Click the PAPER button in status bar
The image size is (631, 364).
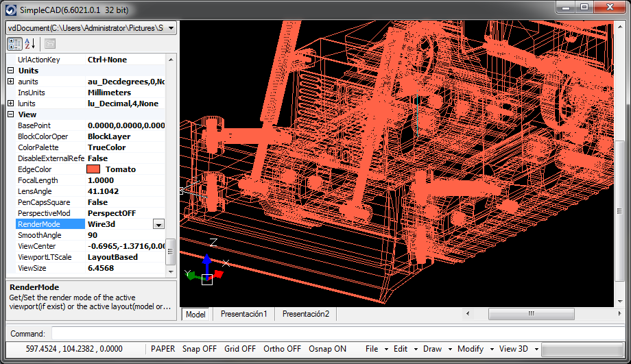tap(163, 349)
